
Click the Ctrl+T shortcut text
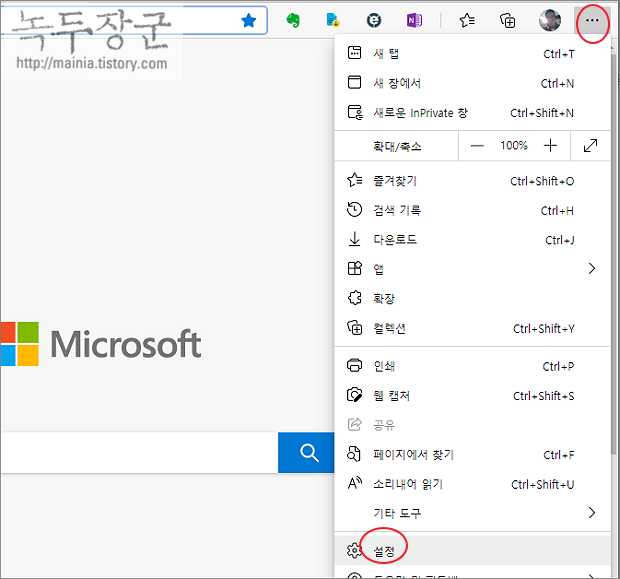click(x=558, y=54)
